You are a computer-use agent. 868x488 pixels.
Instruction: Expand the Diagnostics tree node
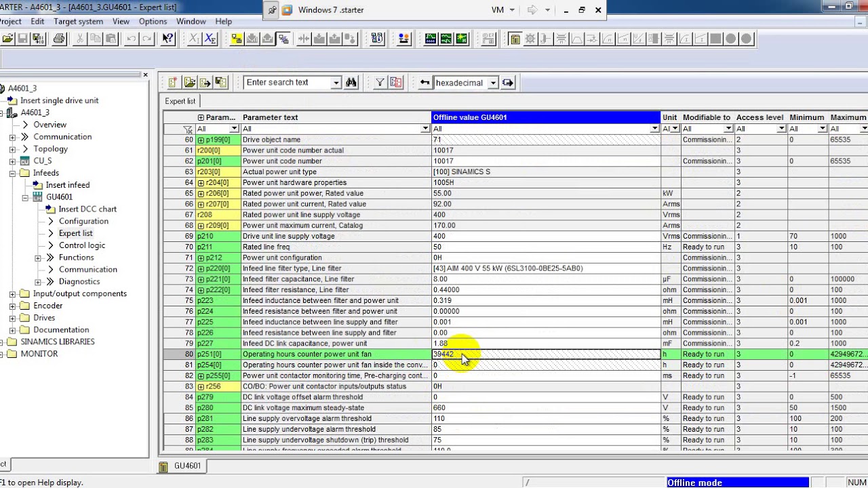coord(38,282)
